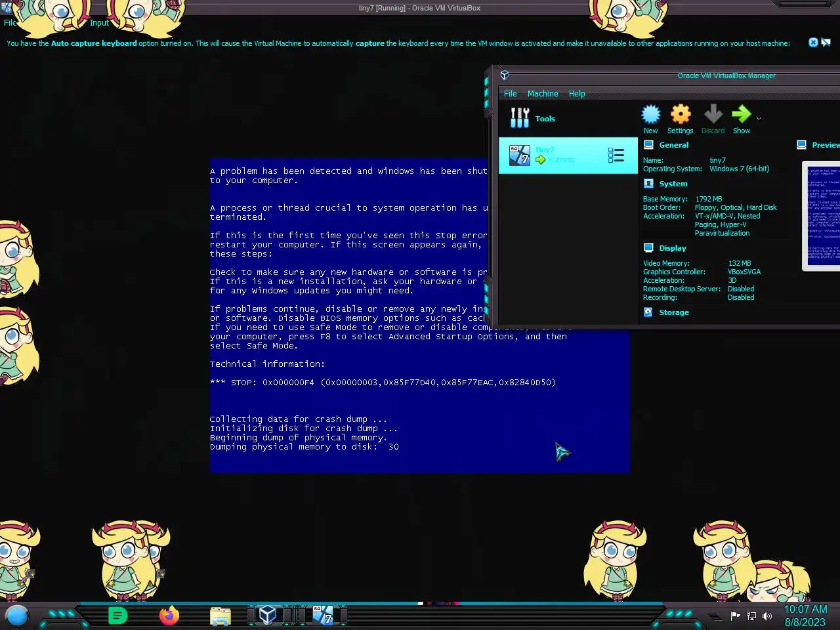Click the Storage section heading
840x630 pixels.
pyautogui.click(x=674, y=312)
